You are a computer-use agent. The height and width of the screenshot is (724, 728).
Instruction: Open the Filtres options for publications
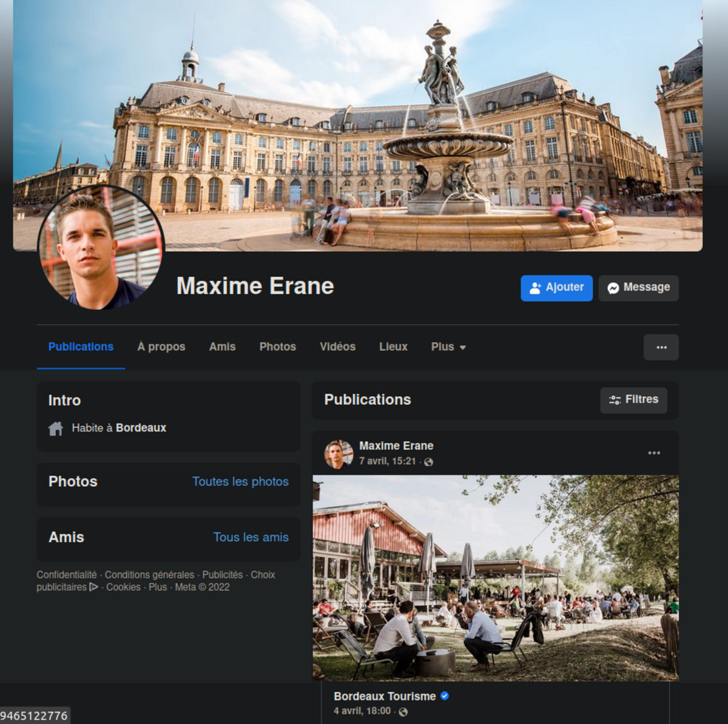tap(633, 400)
